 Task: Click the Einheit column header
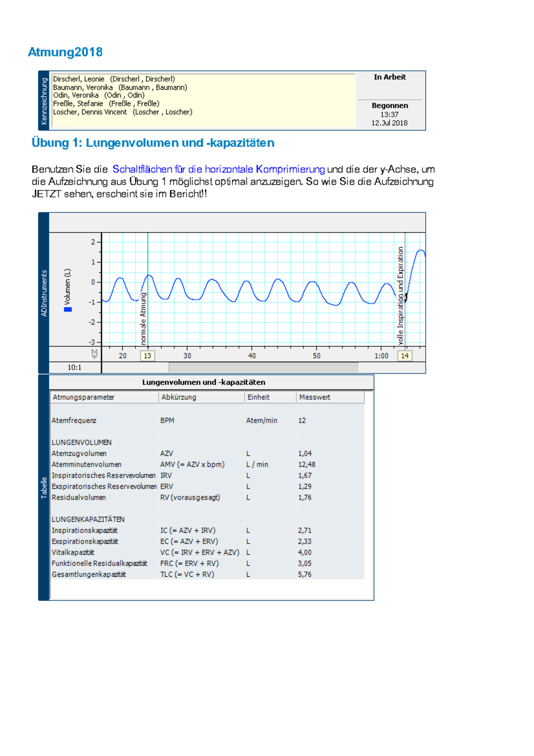(x=270, y=397)
